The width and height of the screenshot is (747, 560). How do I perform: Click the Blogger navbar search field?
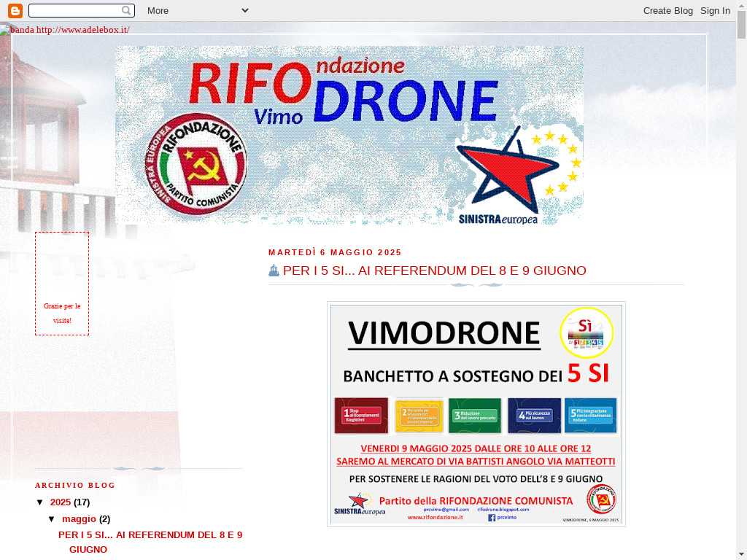(82, 10)
